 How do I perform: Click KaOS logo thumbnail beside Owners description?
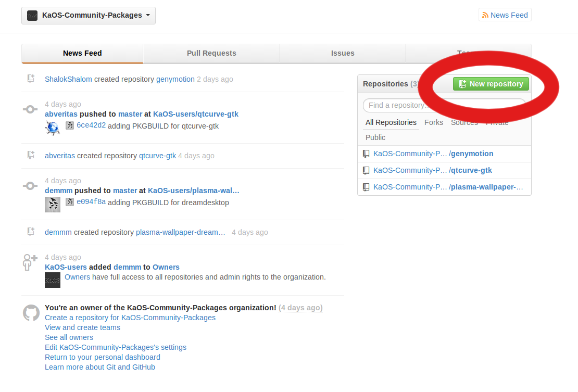53,280
